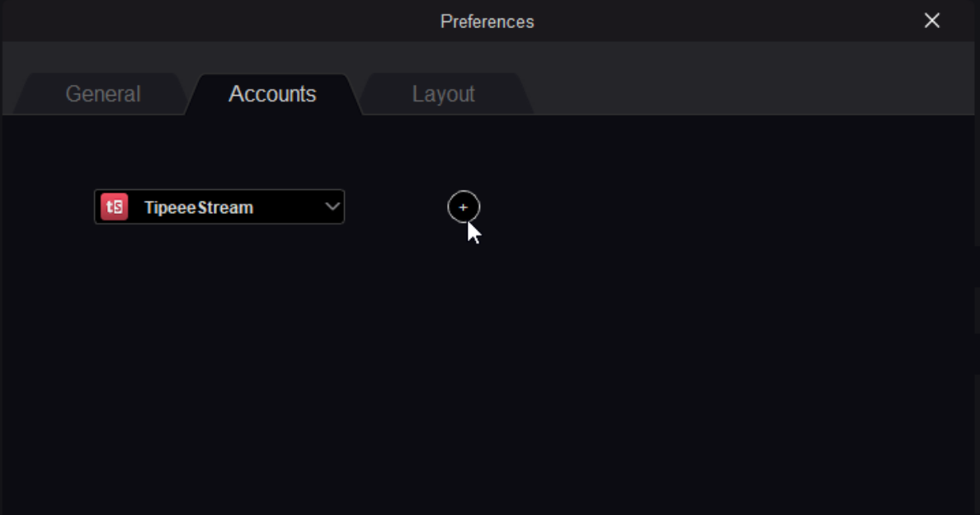Return to the Accounts preferences tab
The height and width of the screenshot is (515, 980).
click(272, 94)
